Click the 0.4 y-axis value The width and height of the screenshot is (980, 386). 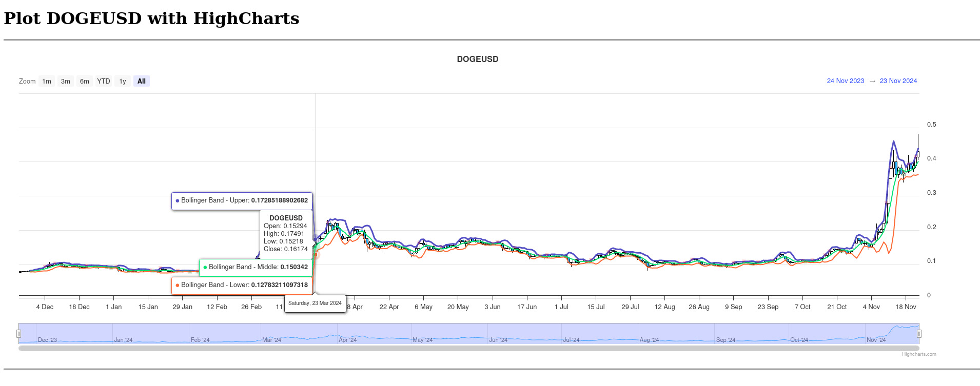(x=931, y=158)
